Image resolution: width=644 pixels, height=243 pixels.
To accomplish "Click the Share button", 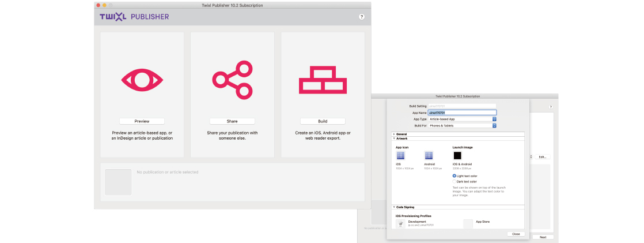I will pos(233,121).
